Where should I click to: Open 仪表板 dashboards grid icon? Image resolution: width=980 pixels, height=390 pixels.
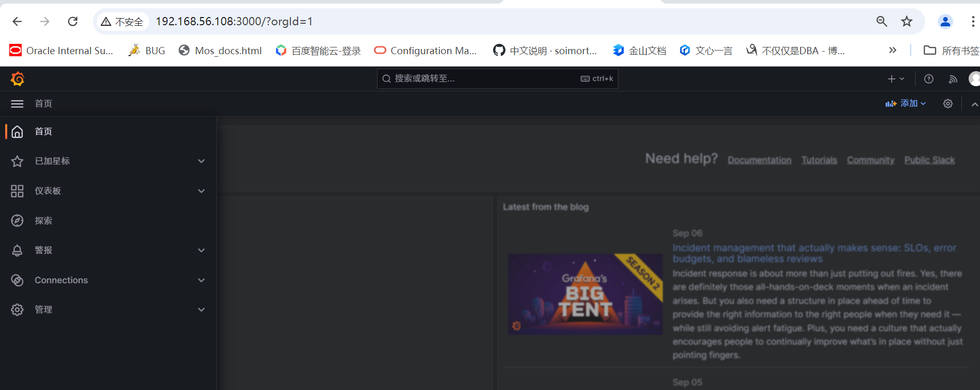17,191
